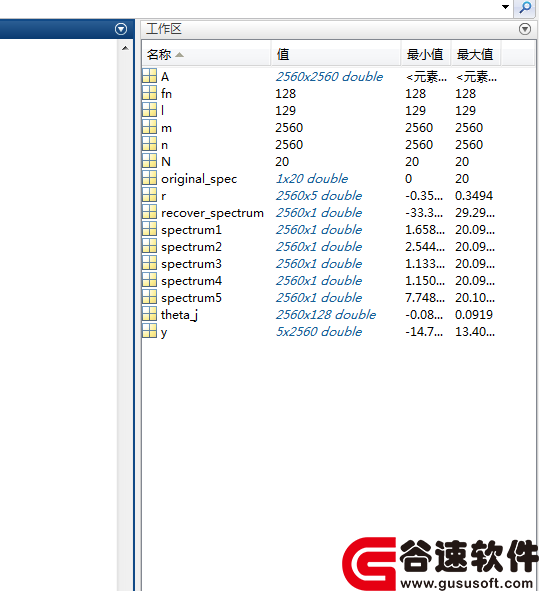Click min value -33.3... of recover_spectrum
This screenshot has height=591, width=539.
[x=424, y=213]
